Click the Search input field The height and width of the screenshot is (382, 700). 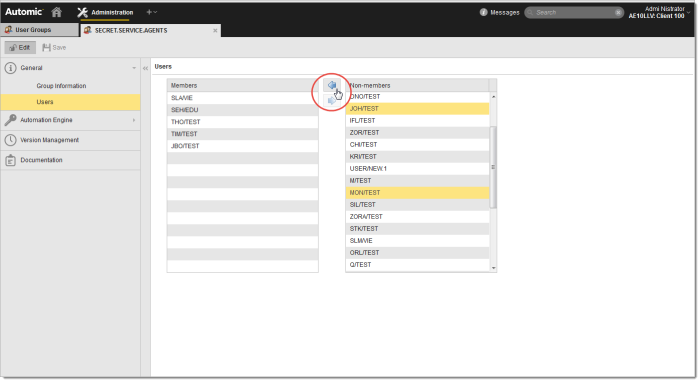coord(574,12)
